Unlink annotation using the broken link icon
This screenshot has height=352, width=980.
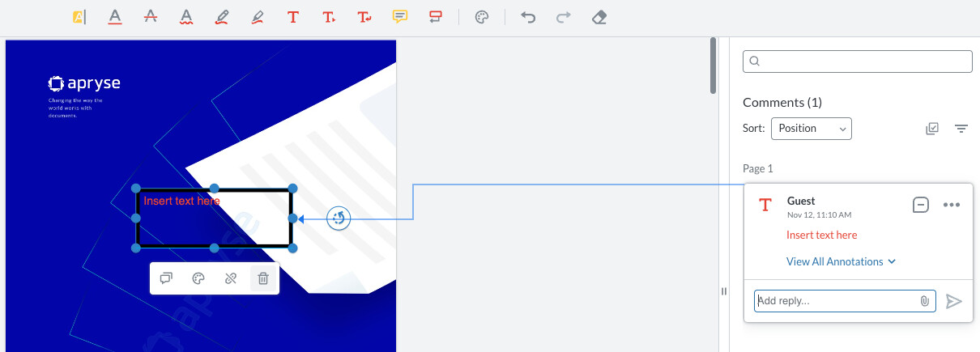tap(231, 278)
